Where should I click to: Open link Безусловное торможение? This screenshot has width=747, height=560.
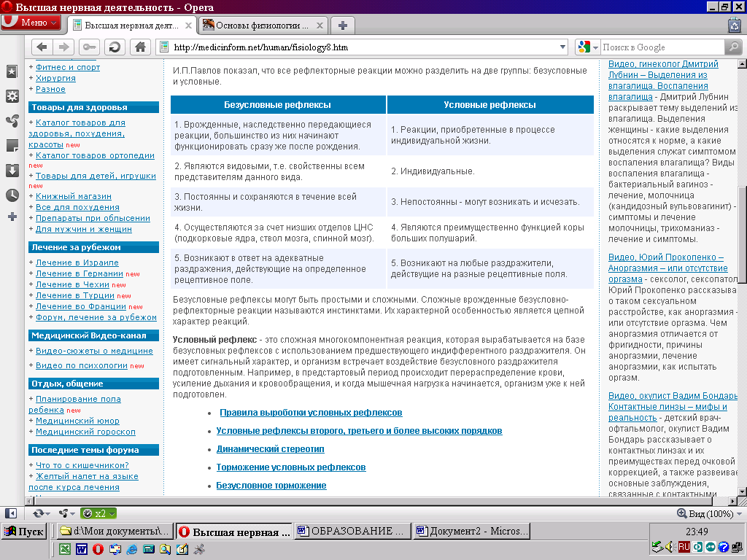pos(271,485)
